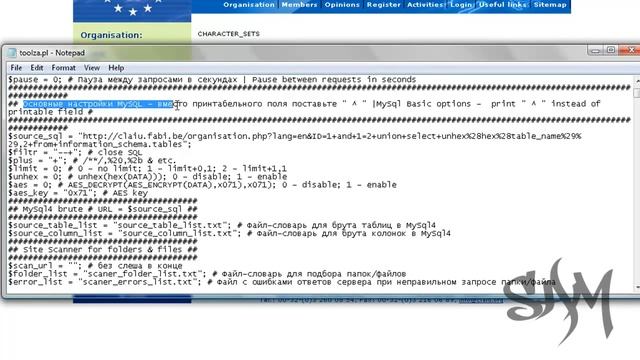Click the MySql4 brute comment line

click(x=102, y=209)
